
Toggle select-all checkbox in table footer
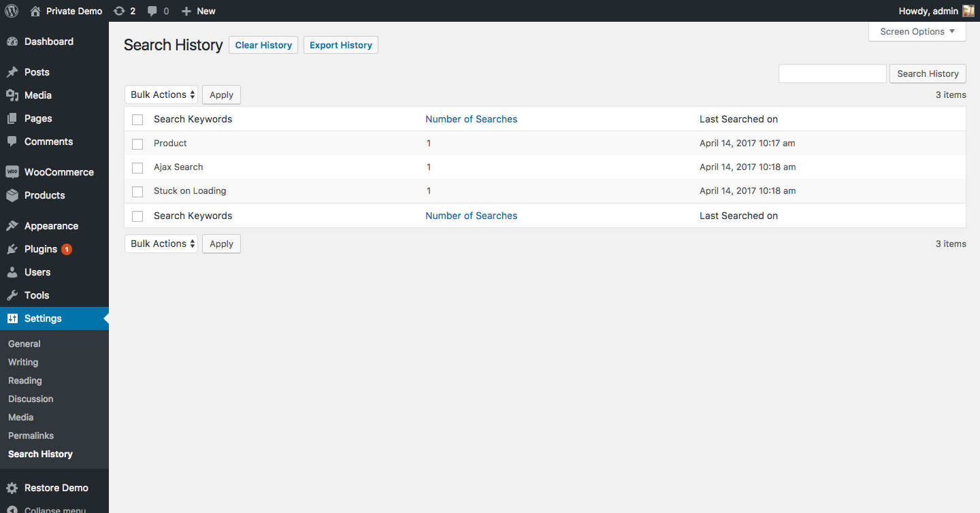pos(137,216)
